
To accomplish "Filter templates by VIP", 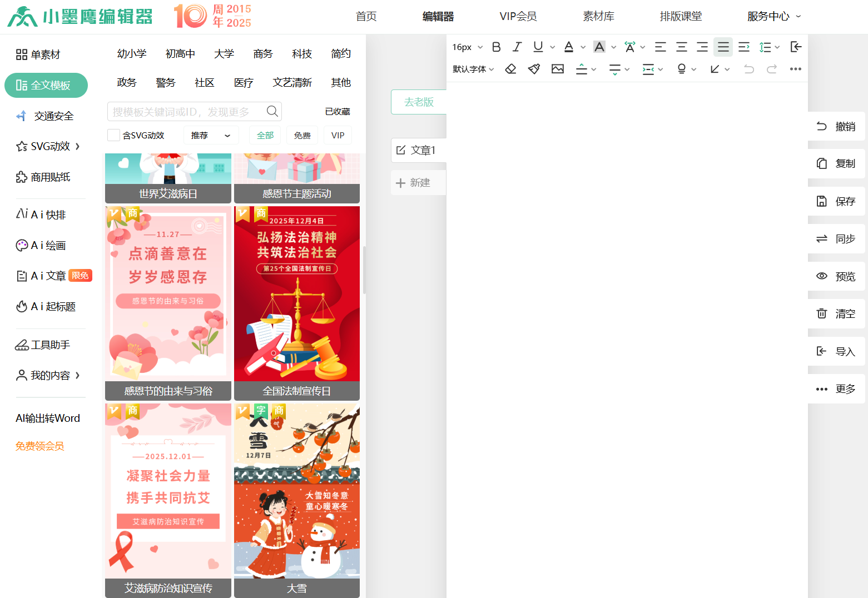I will pos(338,135).
